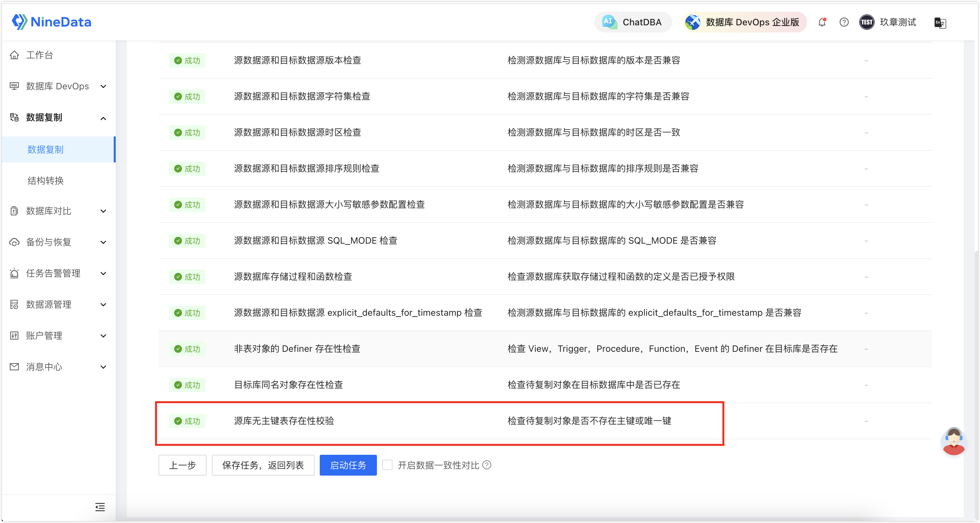Open customer service avatar chat

954,441
